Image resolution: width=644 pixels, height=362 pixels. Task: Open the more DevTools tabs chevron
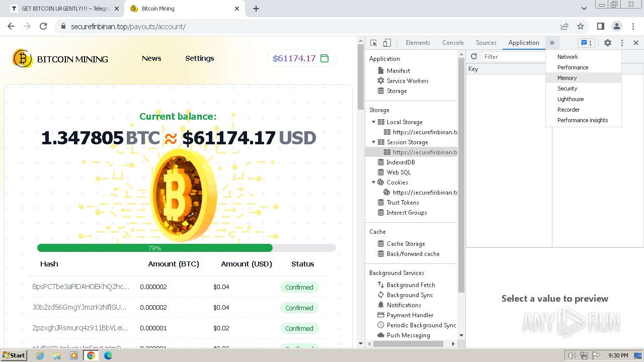pos(552,43)
